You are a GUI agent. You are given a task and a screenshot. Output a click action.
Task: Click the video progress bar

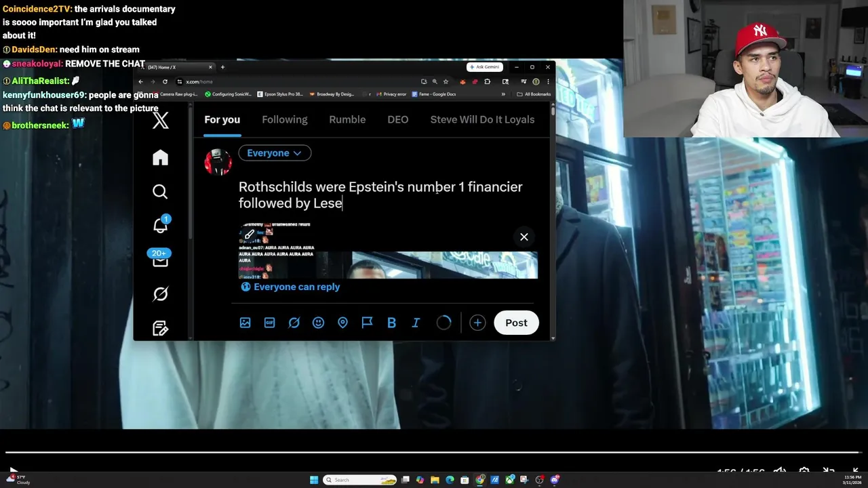(434, 452)
